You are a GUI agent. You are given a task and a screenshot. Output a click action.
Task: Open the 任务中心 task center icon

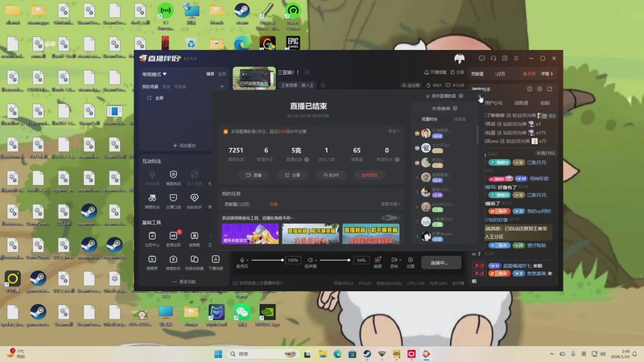(x=152, y=238)
